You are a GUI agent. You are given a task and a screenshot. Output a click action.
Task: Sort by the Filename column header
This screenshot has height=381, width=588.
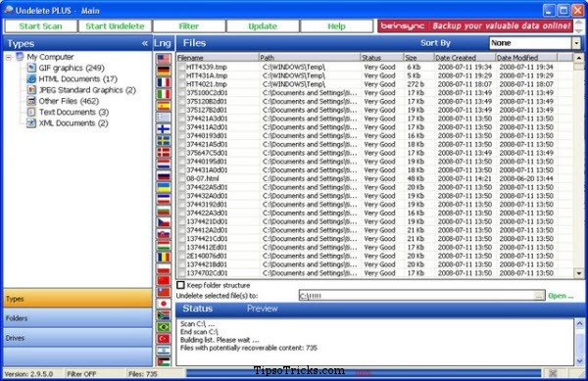tap(218, 58)
